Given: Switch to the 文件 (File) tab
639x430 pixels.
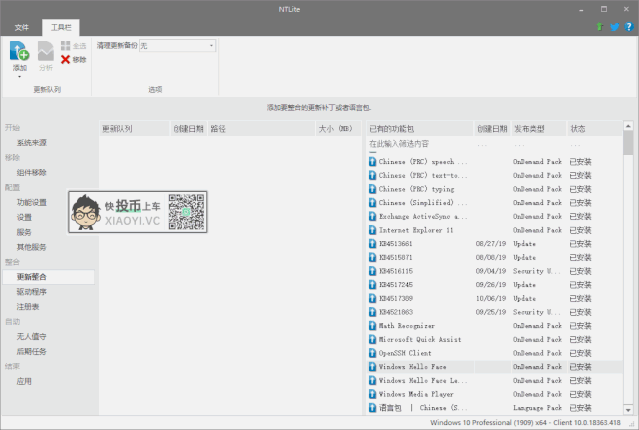Looking at the screenshot, I should (22, 28).
